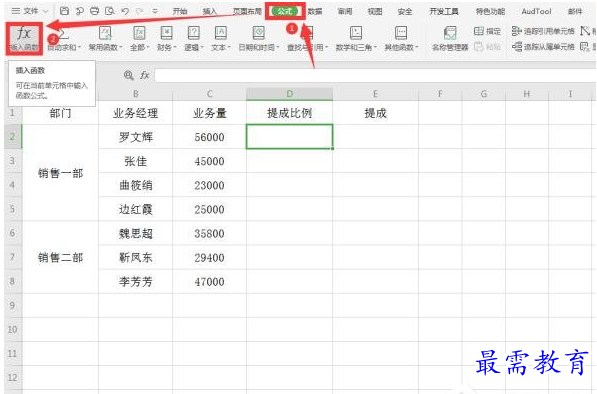Viewport: 597px width, 394px height.
Task: Click the 业务经理 header cell
Action: (136, 113)
